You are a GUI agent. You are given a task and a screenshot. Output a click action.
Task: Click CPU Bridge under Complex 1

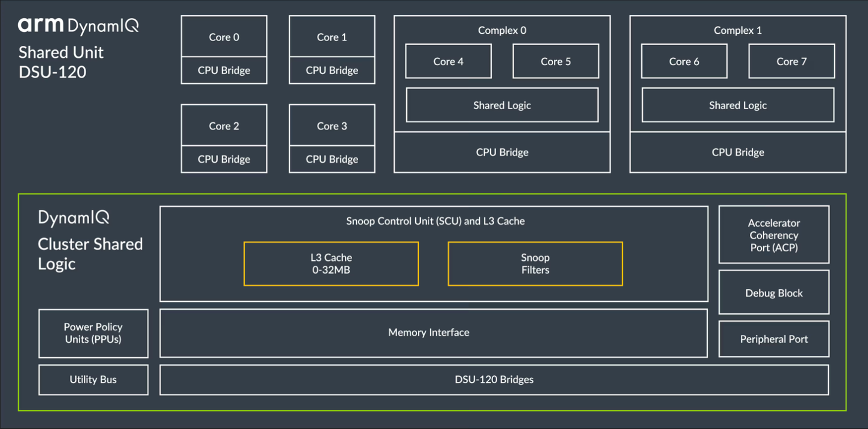pyautogui.click(x=738, y=152)
